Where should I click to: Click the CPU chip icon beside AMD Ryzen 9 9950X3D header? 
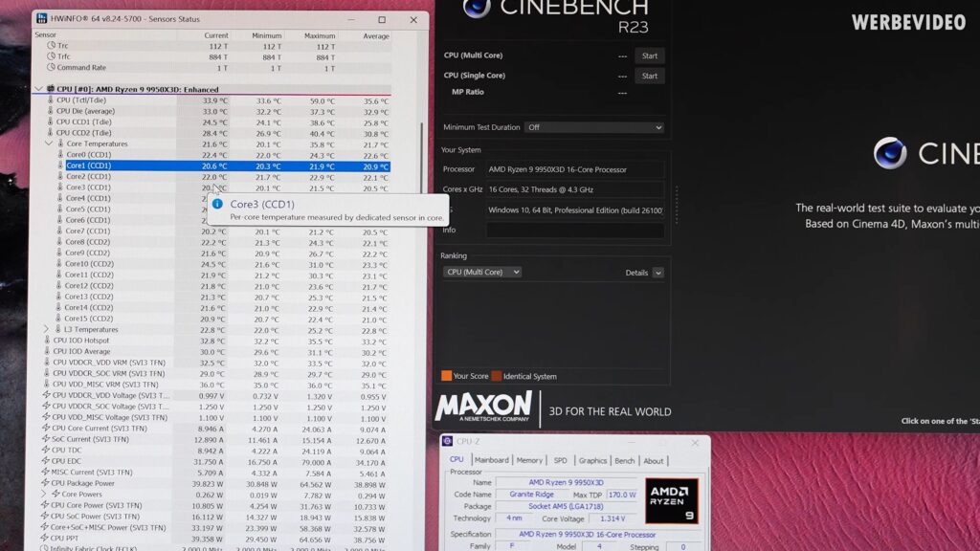51,89
